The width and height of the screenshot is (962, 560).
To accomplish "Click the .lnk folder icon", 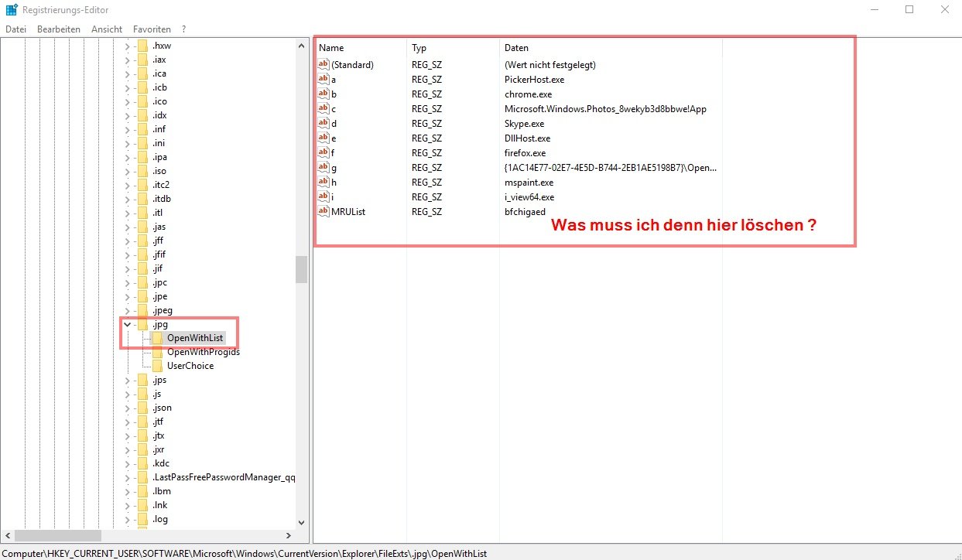I will click(142, 505).
